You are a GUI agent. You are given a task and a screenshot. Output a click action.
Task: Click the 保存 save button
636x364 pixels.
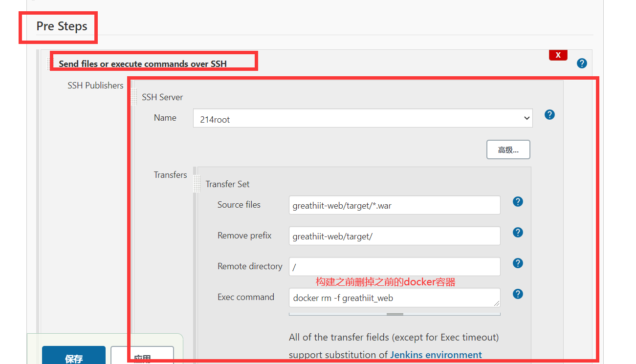[74, 355]
